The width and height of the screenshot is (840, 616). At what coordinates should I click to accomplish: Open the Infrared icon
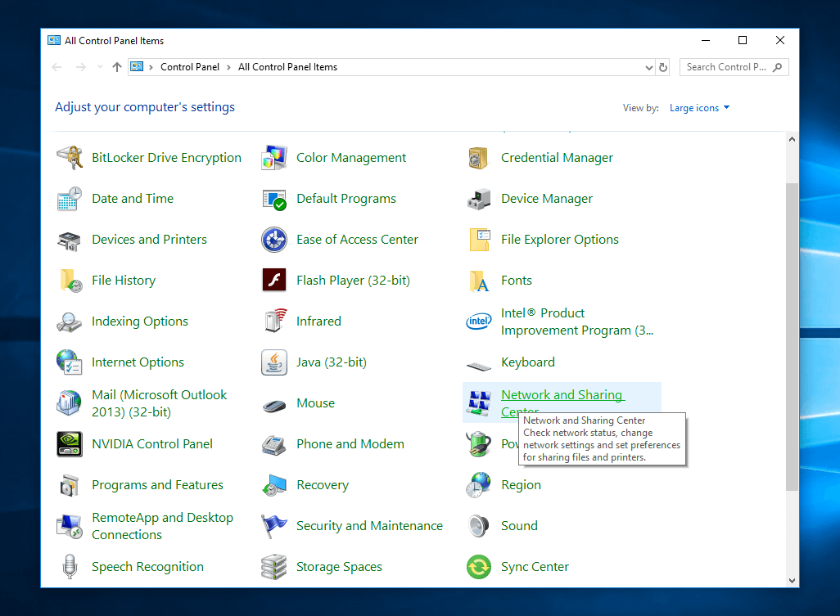pyautogui.click(x=274, y=321)
